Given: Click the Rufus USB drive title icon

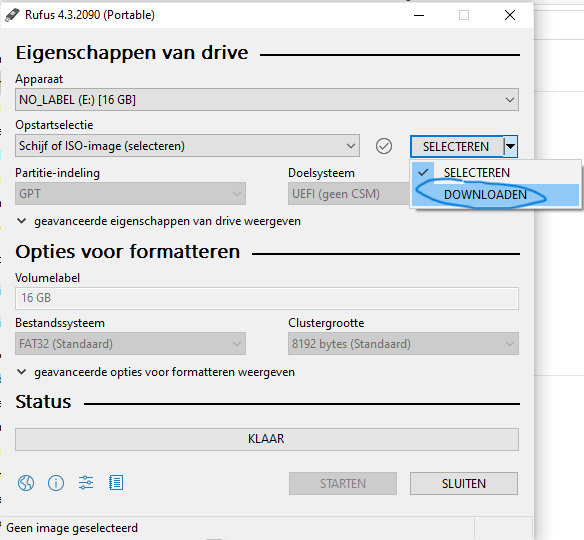Looking at the screenshot, I should pos(12,15).
